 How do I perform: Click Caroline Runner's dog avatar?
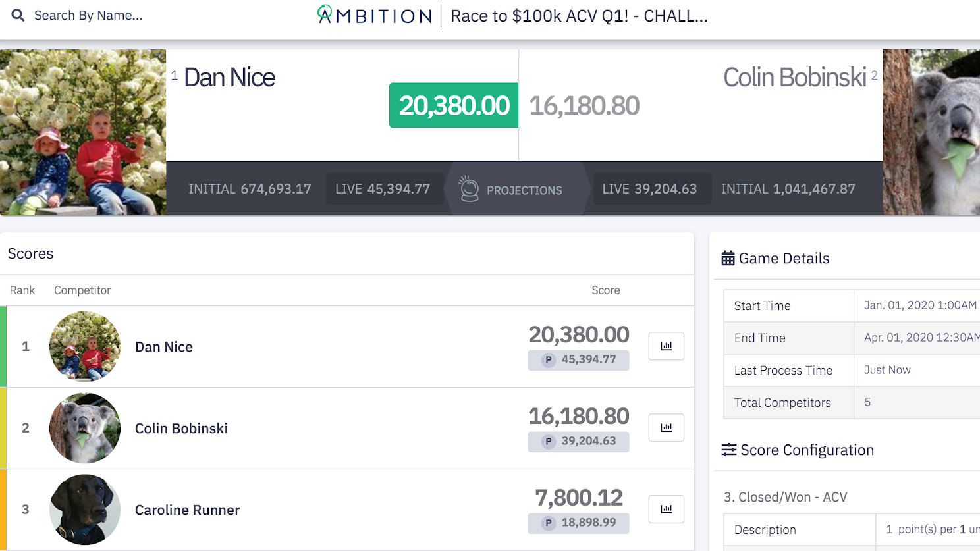coord(85,510)
